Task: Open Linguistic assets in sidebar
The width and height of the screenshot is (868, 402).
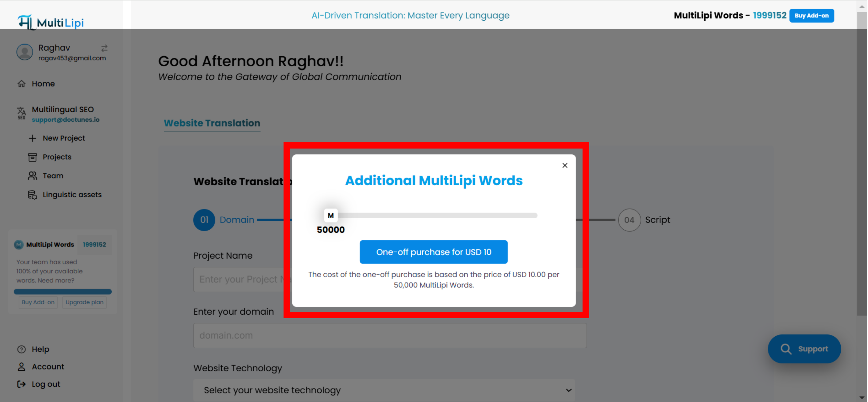Action: click(x=72, y=195)
